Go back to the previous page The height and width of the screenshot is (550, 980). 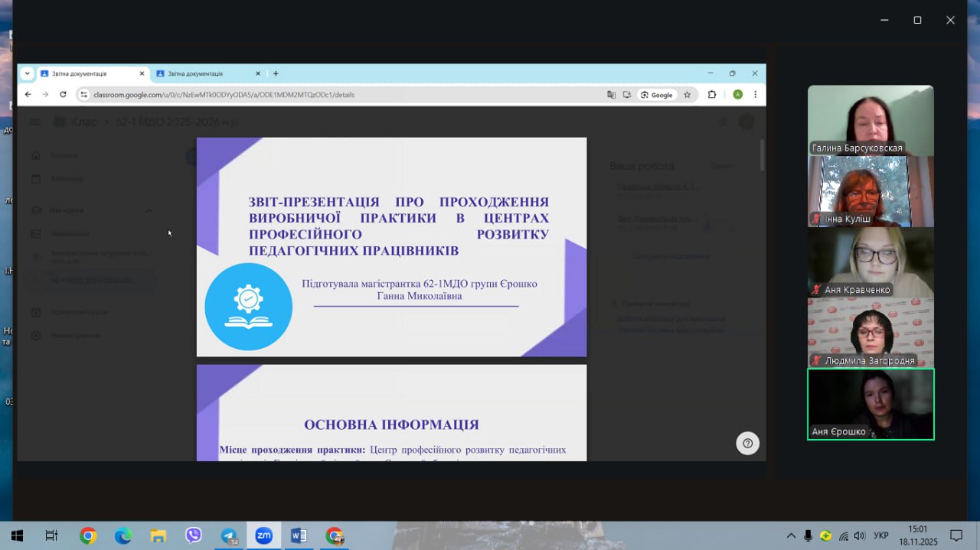pyautogui.click(x=28, y=95)
